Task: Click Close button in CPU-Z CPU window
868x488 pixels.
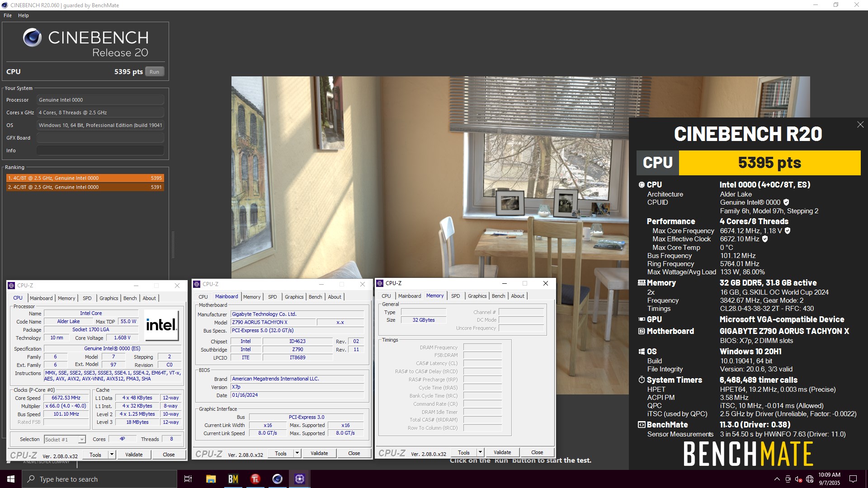Action: tap(169, 455)
